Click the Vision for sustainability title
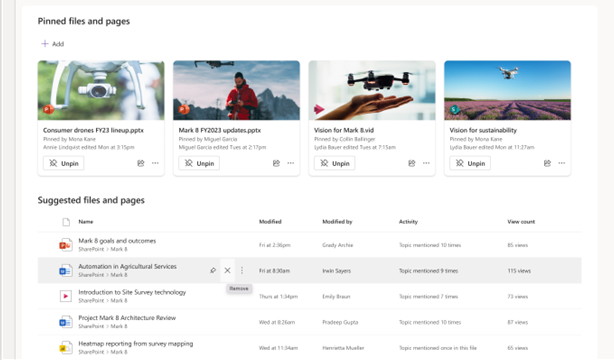 (483, 130)
